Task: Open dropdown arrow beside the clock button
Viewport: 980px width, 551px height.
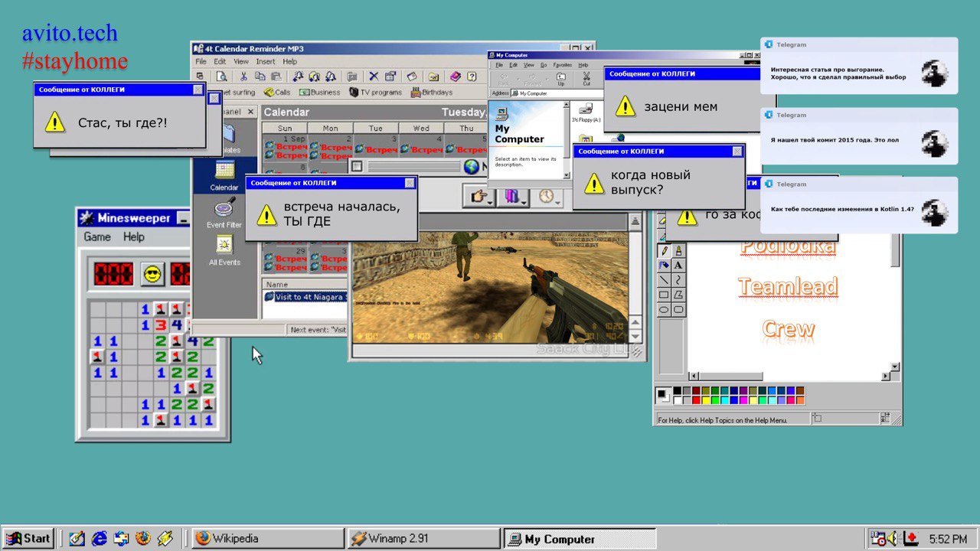Action: click(559, 203)
